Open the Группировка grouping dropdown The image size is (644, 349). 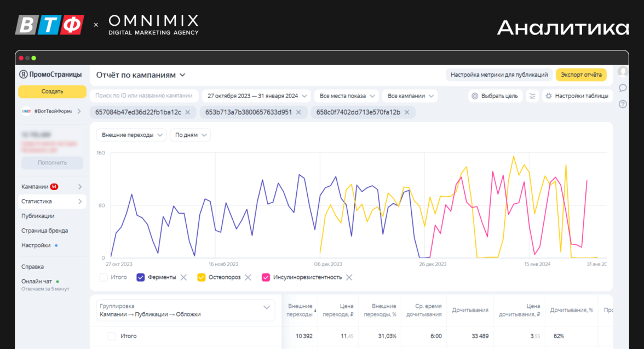coord(186,310)
